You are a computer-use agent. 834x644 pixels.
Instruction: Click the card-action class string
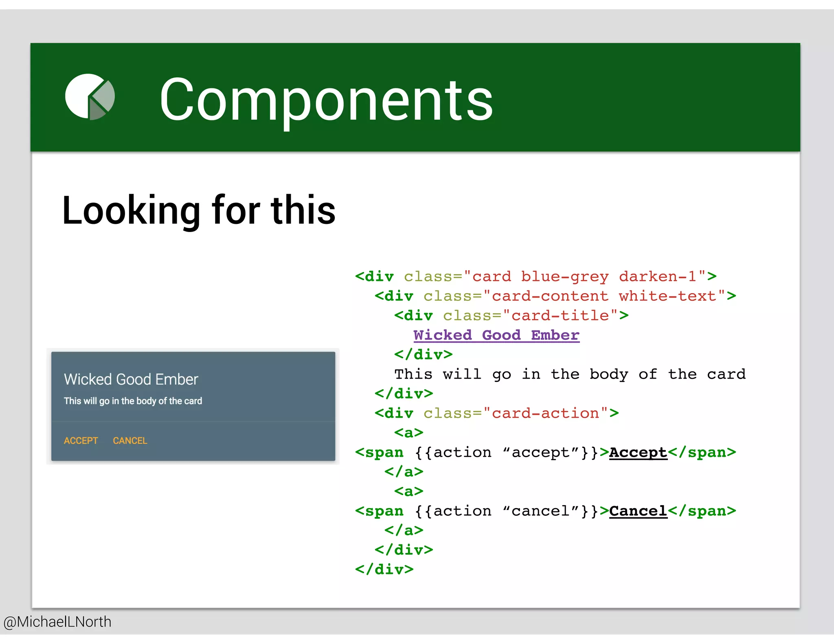pyautogui.click(x=546, y=413)
